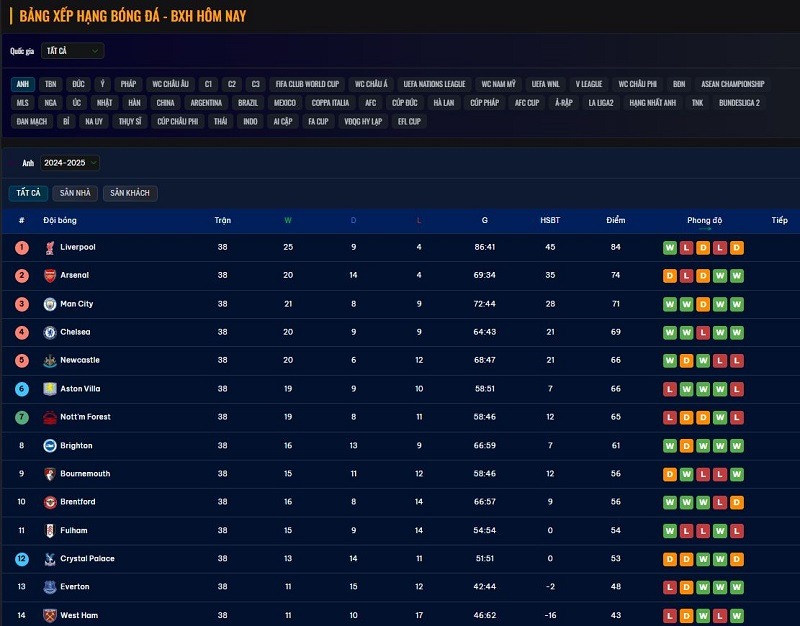Switch to the SÂN KHÁCH away filter

(x=130, y=193)
